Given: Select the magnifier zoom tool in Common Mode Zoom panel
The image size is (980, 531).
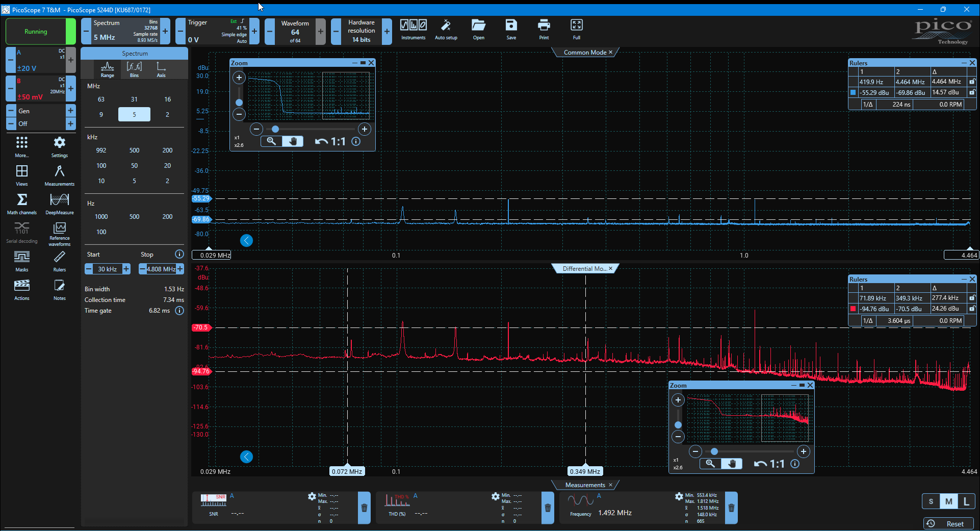Looking at the screenshot, I should [x=271, y=141].
